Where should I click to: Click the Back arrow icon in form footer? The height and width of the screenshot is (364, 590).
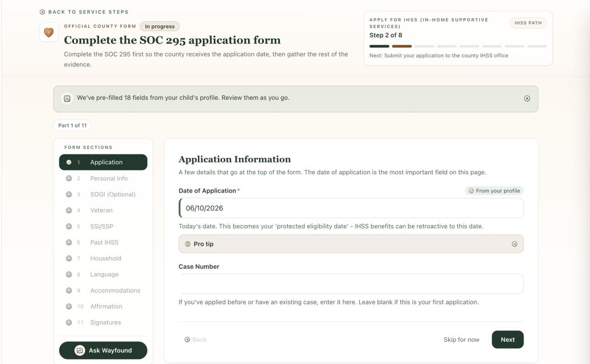pos(187,340)
